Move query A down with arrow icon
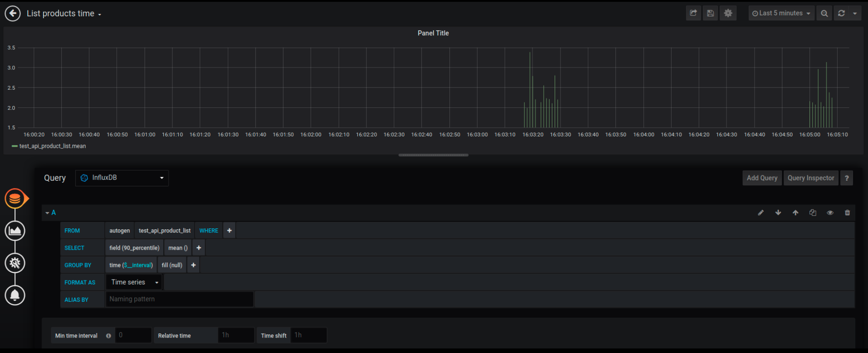This screenshot has width=868, height=353. (778, 213)
